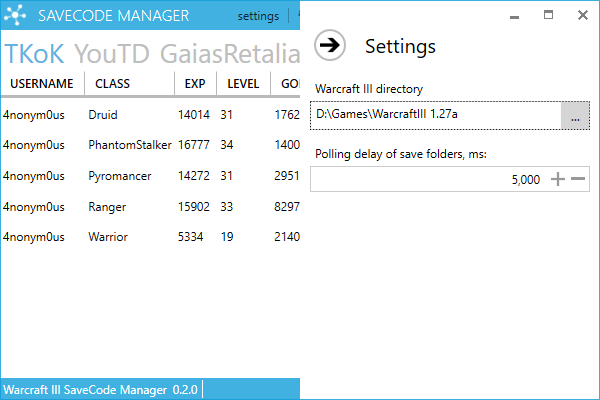Click the username in the Druid row
The image size is (600, 400).
(34, 114)
